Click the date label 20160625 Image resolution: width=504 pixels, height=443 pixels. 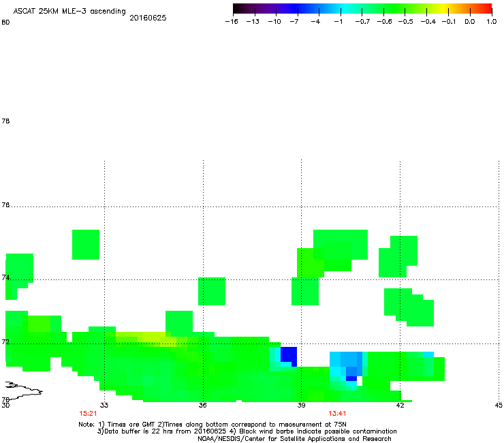[148, 18]
